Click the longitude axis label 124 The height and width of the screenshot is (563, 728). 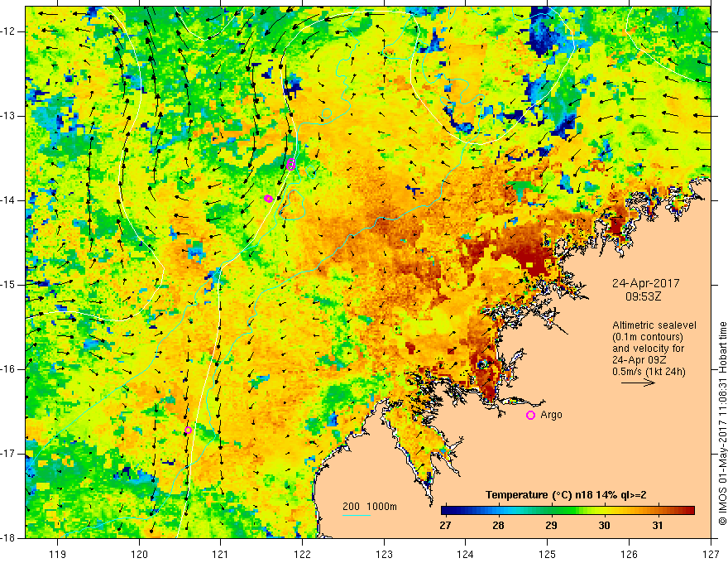(x=466, y=554)
